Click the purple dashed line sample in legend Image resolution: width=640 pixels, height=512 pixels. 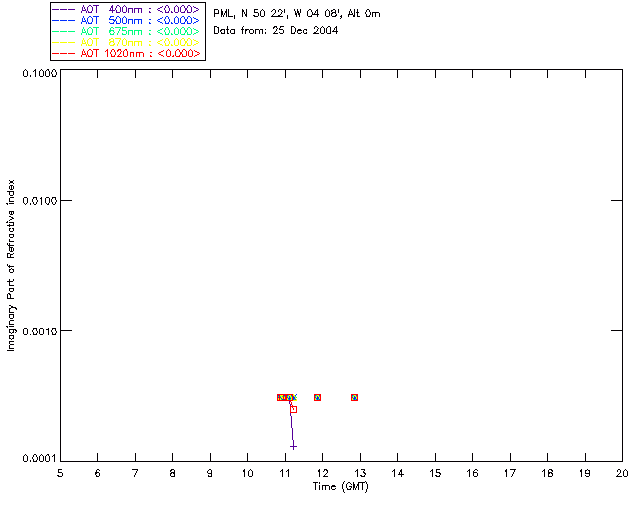(x=64, y=9)
